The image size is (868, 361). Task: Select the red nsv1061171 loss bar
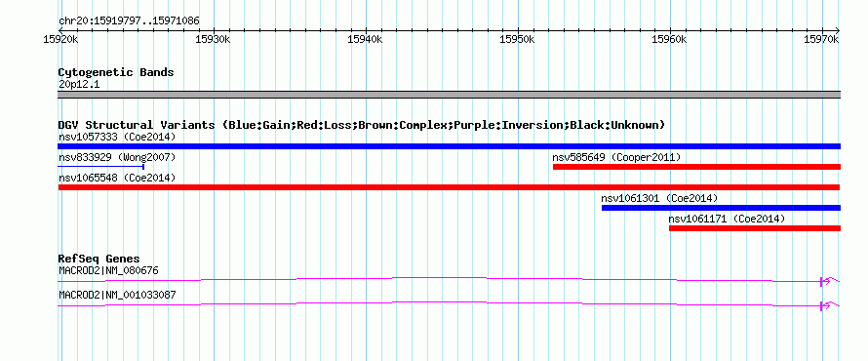[x=755, y=228]
